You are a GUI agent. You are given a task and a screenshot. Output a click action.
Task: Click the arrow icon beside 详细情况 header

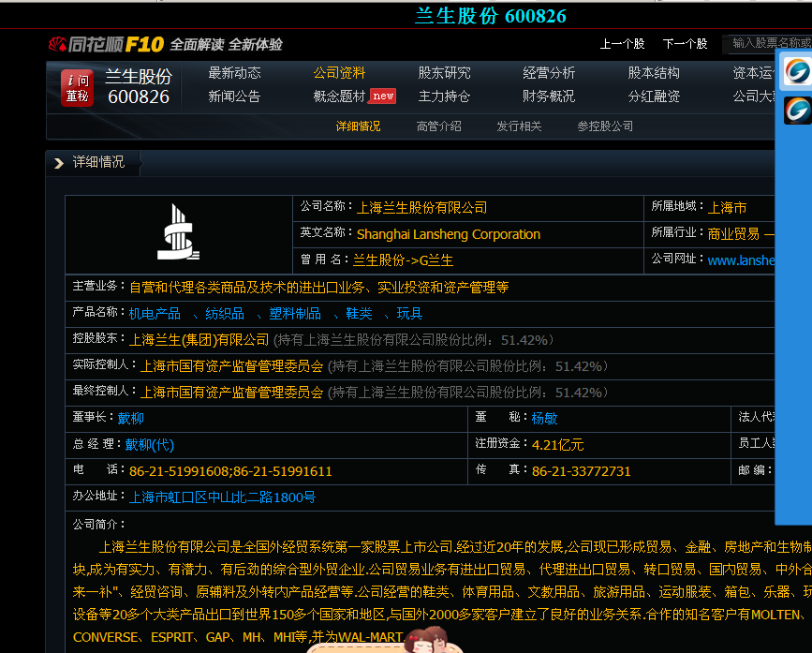pyautogui.click(x=59, y=163)
